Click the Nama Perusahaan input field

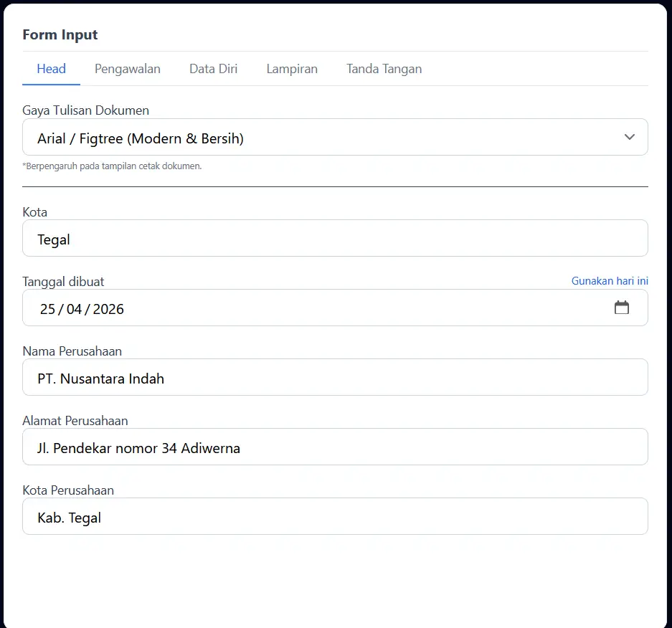[335, 378]
